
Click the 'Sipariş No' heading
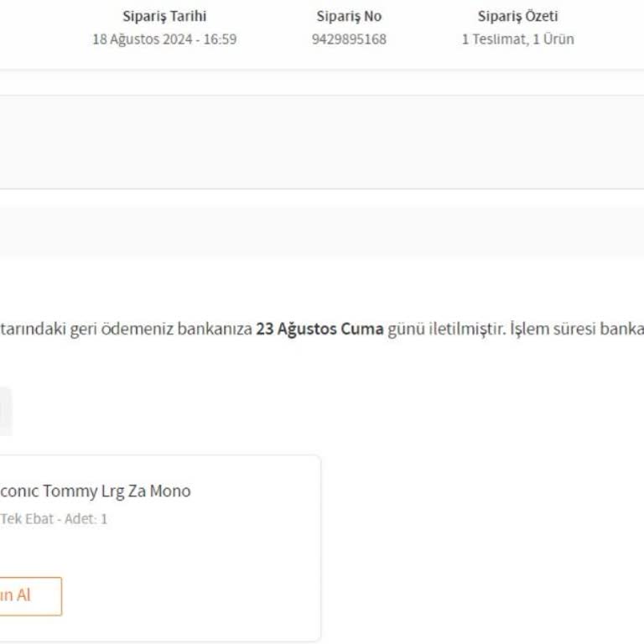(349, 17)
